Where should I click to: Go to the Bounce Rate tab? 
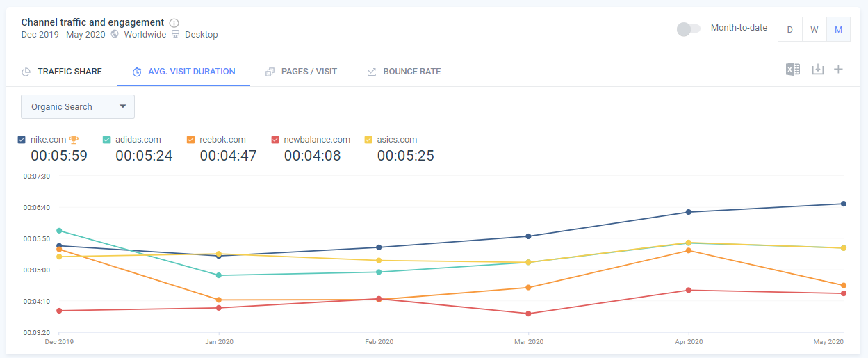coord(404,72)
